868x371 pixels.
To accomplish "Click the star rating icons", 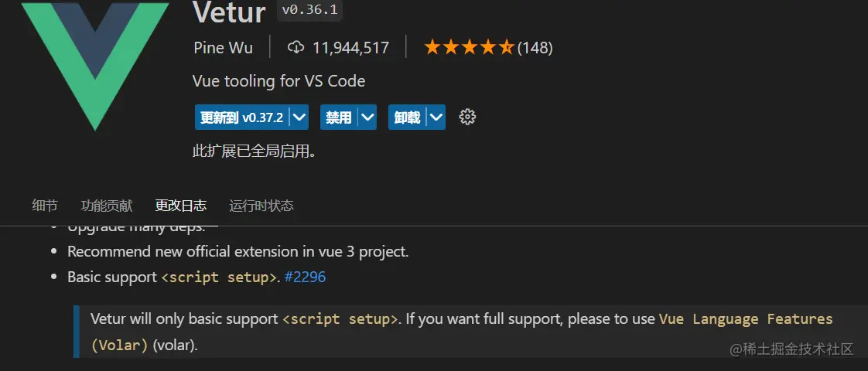I will coord(469,48).
